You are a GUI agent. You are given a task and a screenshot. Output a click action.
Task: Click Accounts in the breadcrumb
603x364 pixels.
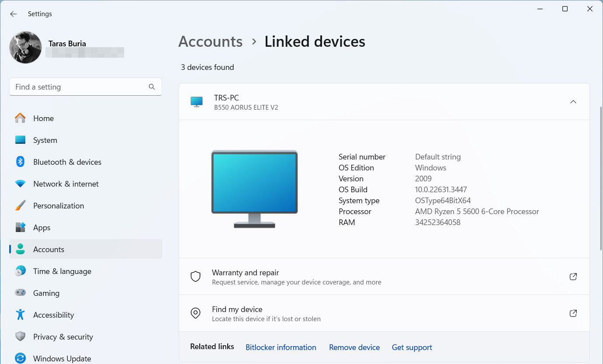pyautogui.click(x=211, y=42)
